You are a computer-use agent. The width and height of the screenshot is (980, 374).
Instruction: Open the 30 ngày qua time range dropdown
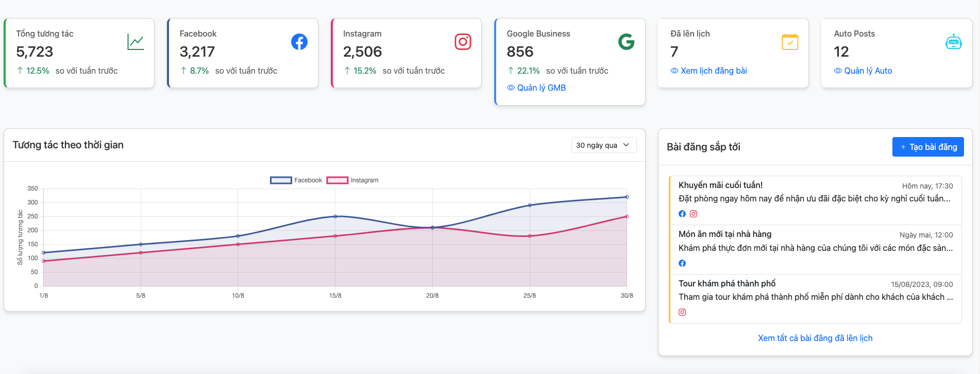coord(603,145)
